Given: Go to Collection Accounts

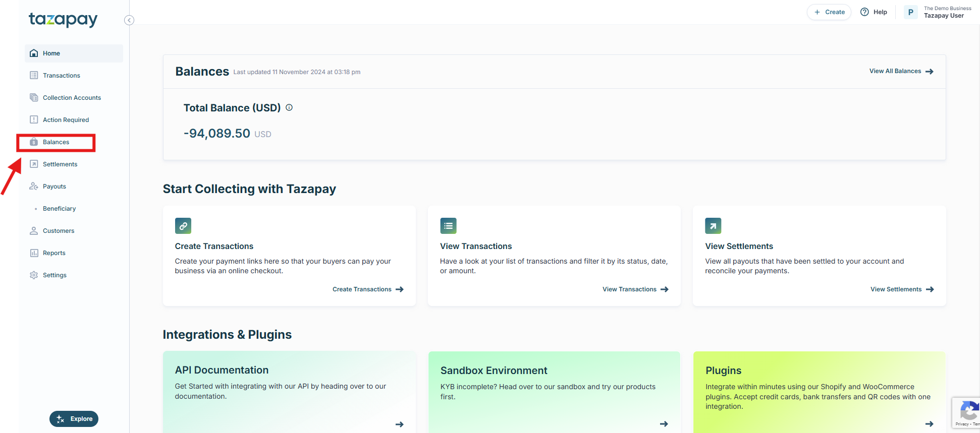Looking at the screenshot, I should point(74,98).
